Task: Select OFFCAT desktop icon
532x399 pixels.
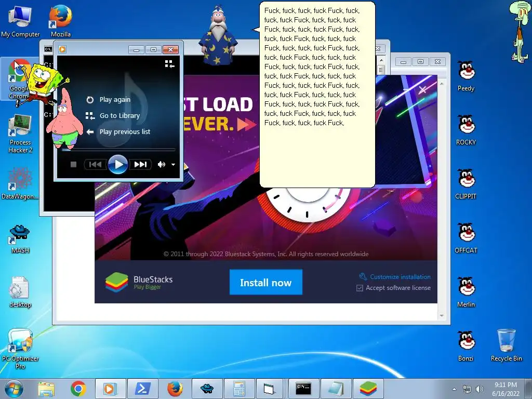Action: tap(466, 238)
